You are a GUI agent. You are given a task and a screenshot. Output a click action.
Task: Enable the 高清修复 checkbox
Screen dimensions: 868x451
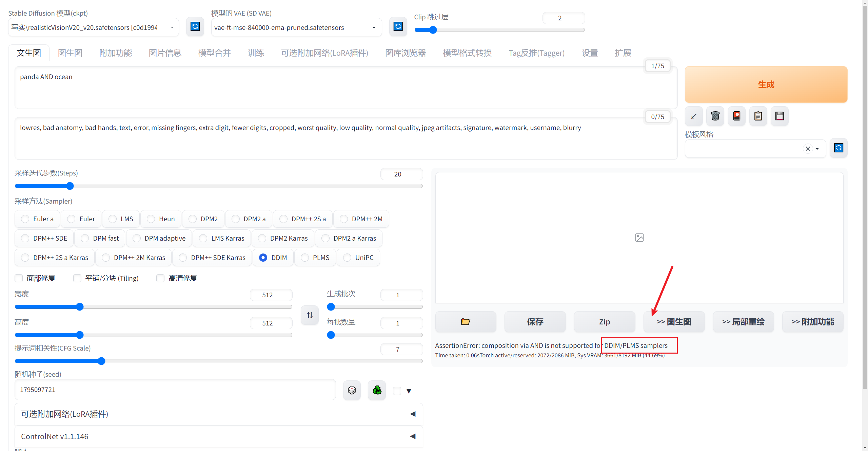pyautogui.click(x=160, y=278)
